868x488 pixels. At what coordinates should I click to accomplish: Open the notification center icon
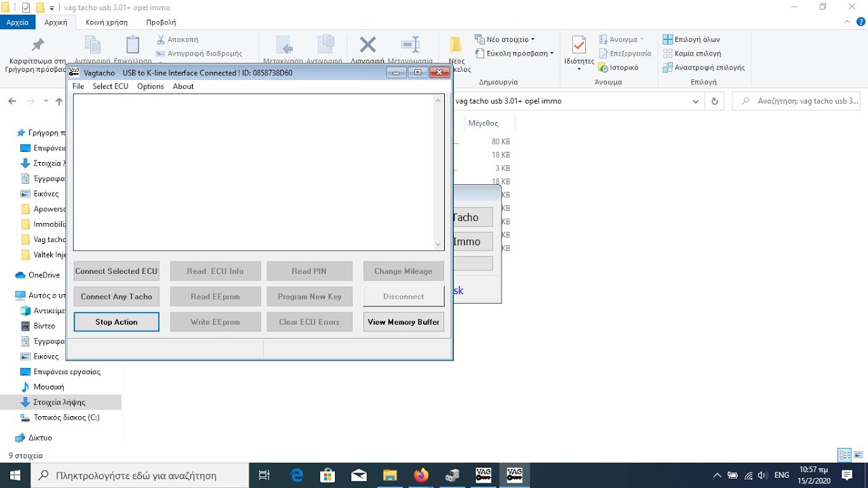tap(847, 476)
